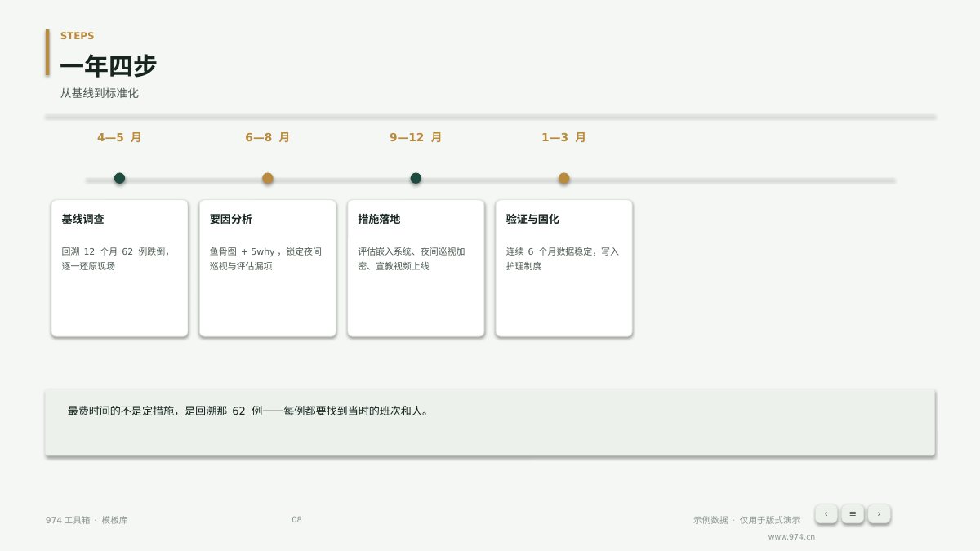
Task: Click the 6—8 月 date label
Action: click(x=268, y=137)
